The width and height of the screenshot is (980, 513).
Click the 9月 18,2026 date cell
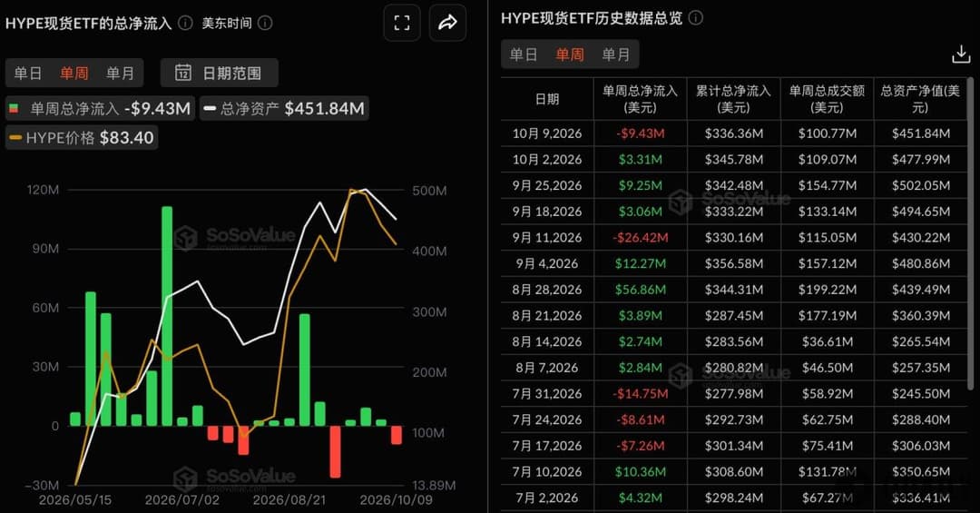point(547,212)
